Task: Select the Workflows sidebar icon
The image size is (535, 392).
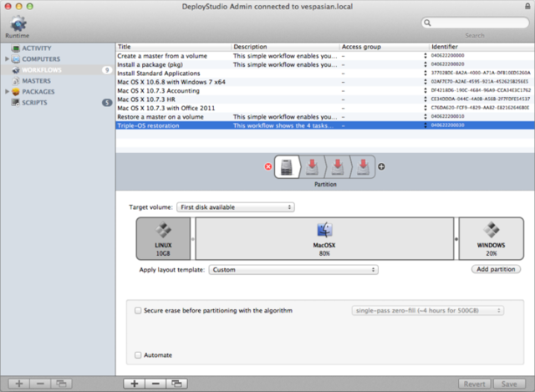Action: pyautogui.click(x=15, y=70)
